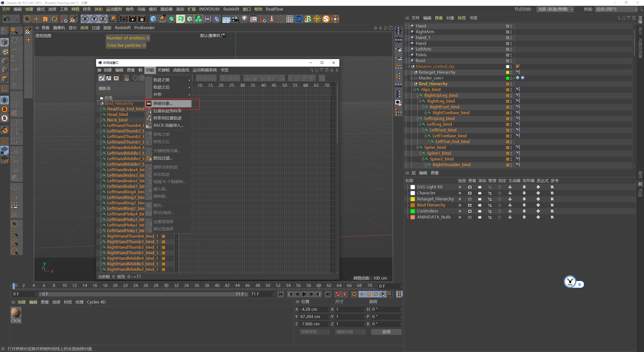The height and width of the screenshot is (352, 644).
Task: Open the world coordinates dropdown
Action: [314, 332]
